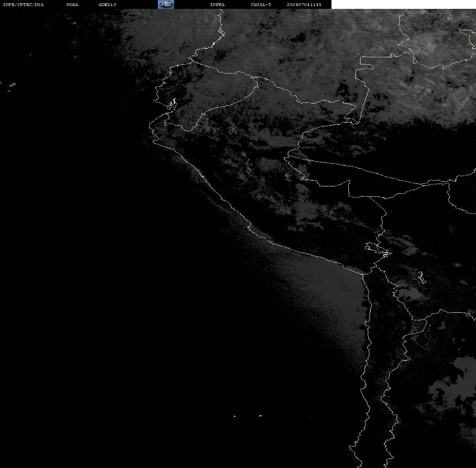Viewport: 476px width, 468px height.
Task: Click the CPTEC logo in header
Action: point(166,4)
